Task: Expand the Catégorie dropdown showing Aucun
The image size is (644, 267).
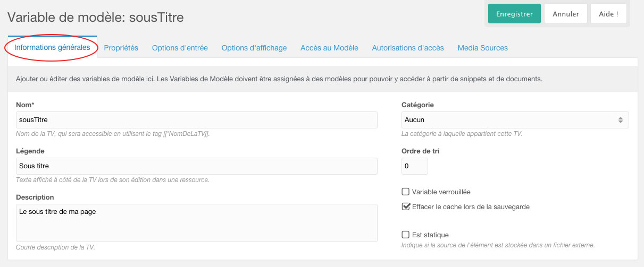Action: (515, 120)
